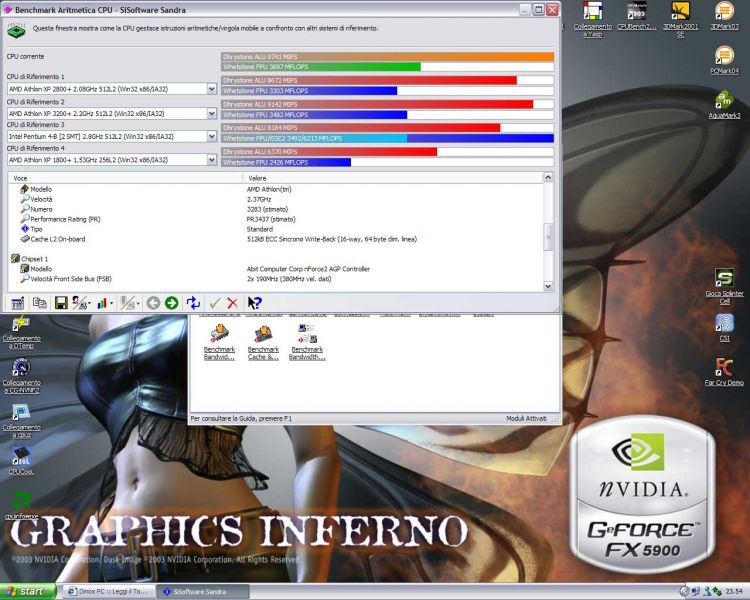Refresh the benchmark with blue arrows icon
Screen dimensions: 750x600
[193, 303]
